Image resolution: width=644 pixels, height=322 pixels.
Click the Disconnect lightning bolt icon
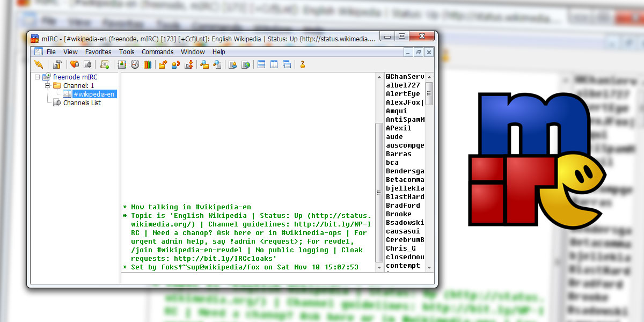(x=39, y=64)
